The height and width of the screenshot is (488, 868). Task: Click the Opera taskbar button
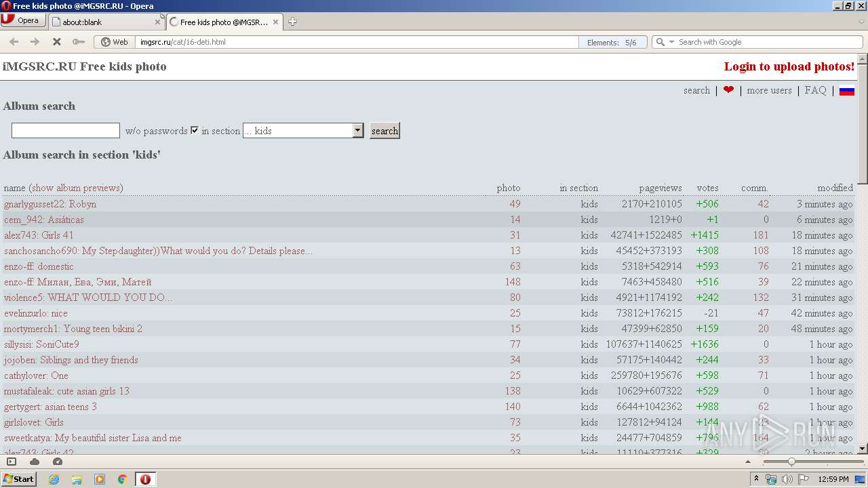click(x=145, y=479)
